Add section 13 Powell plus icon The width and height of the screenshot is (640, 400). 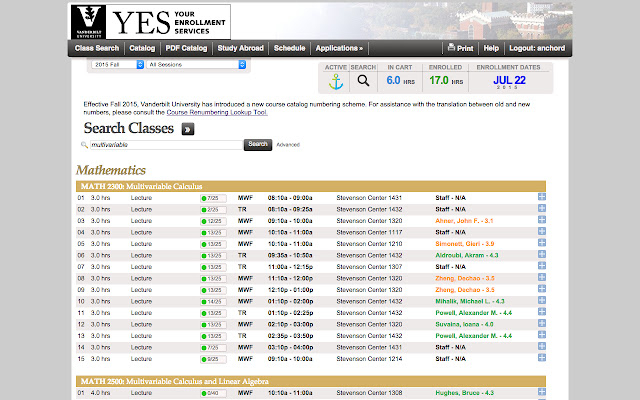pos(542,335)
